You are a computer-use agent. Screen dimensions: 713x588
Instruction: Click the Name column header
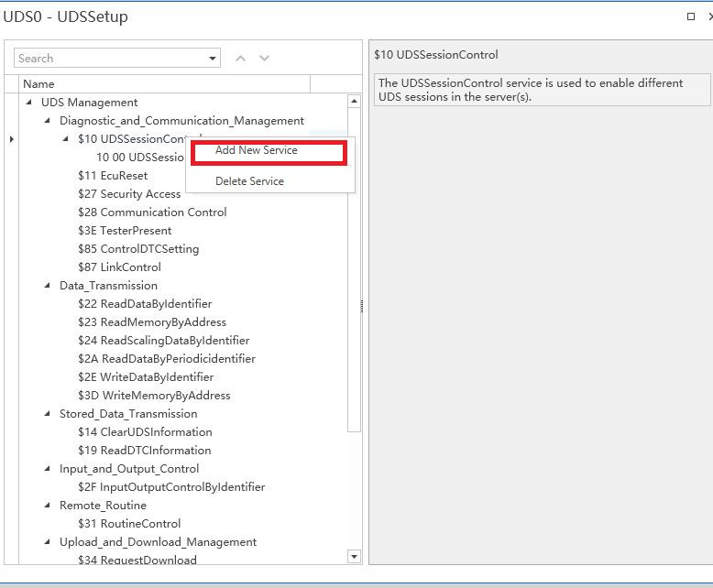(165, 84)
